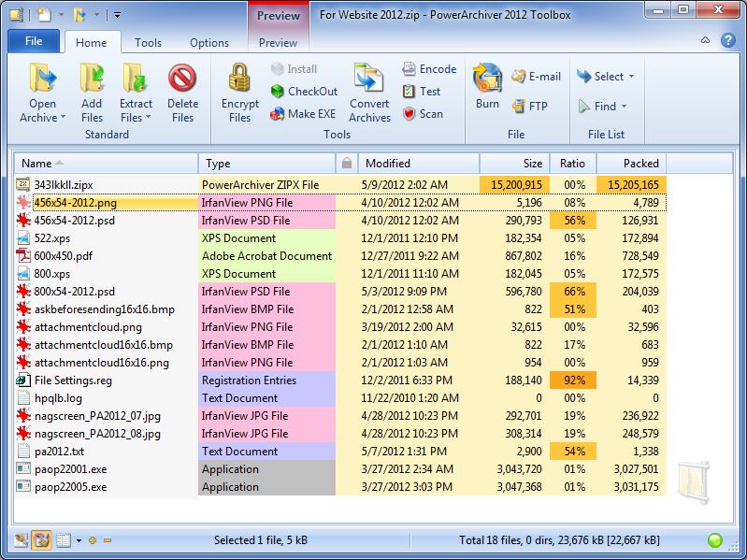Run the virus Scan tool
Screen dimensions: 747x560
(x=423, y=113)
